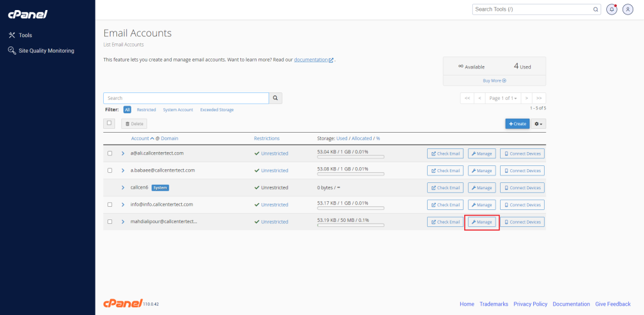Go to the first page arrow
The height and width of the screenshot is (315, 644).
point(467,98)
